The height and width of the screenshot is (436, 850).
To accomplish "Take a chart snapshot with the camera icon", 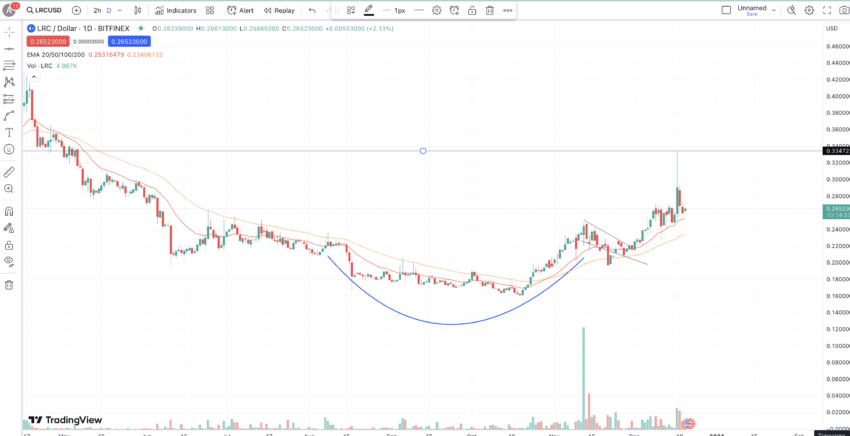I will (845, 10).
